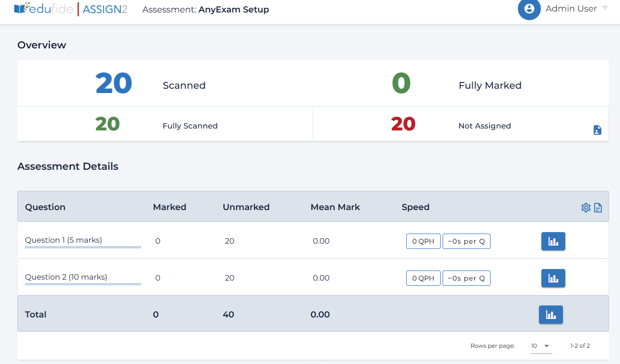620x364 pixels.
Task: Toggle the ~0s per Q display for Question 1
Action: [466, 241]
